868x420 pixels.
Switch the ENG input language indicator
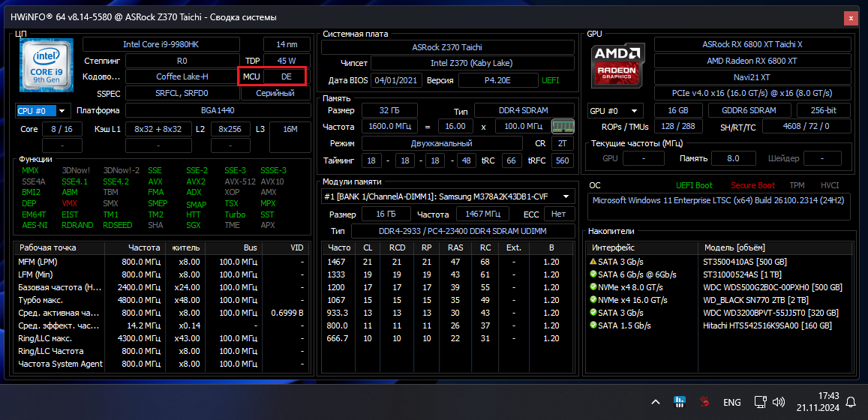click(731, 402)
